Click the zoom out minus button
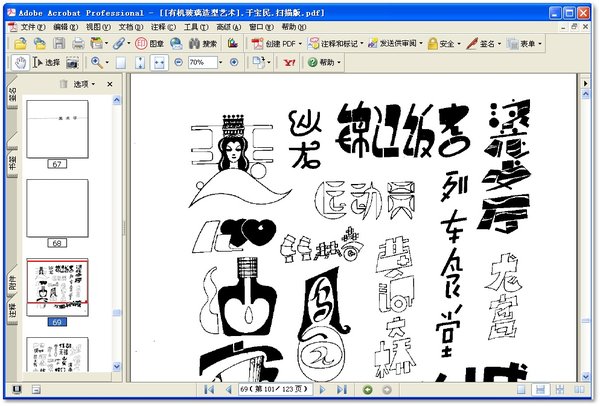The width and height of the screenshot is (600, 406). (177, 62)
